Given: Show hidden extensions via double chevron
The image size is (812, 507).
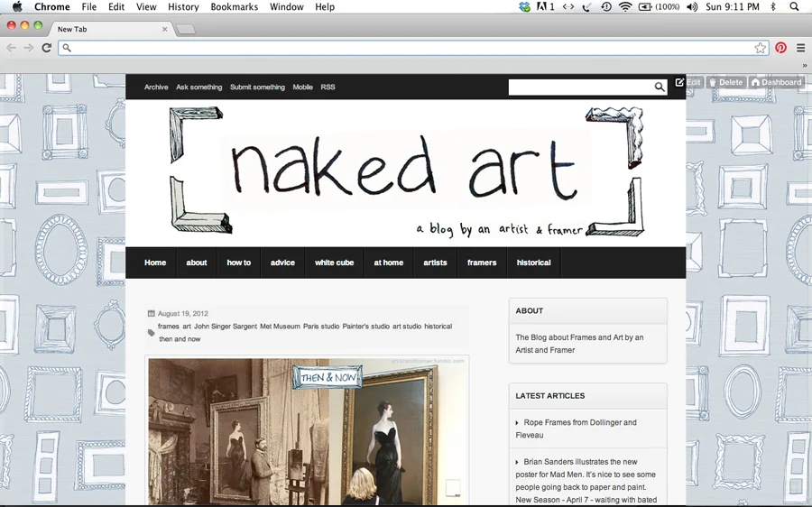Looking at the screenshot, I should click(x=804, y=66).
